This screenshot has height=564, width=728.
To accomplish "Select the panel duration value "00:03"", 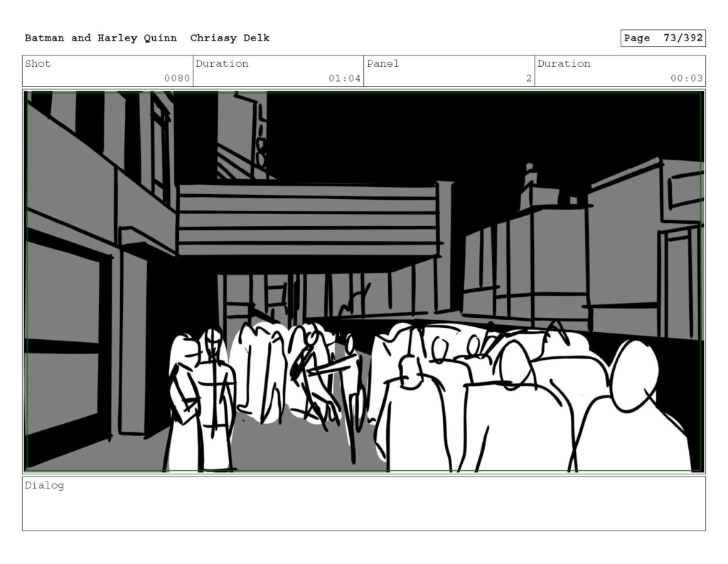I will pyautogui.click(x=686, y=78).
